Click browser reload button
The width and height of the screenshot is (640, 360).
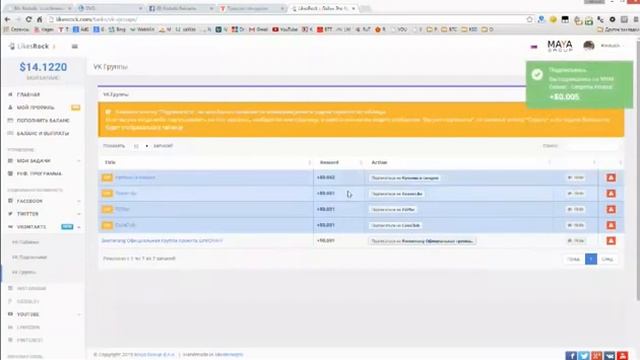(29, 19)
